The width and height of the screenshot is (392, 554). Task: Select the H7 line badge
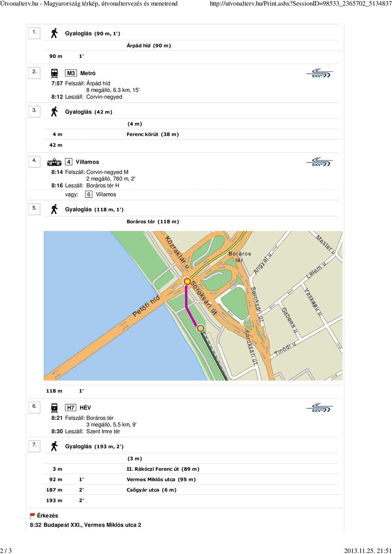(71, 407)
